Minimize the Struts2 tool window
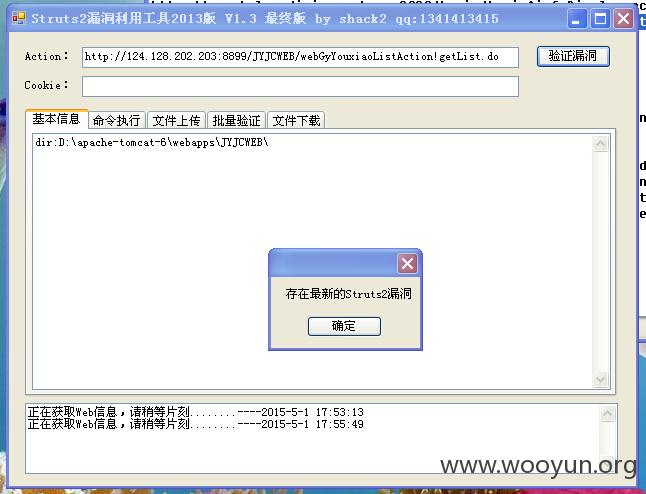 click(577, 19)
